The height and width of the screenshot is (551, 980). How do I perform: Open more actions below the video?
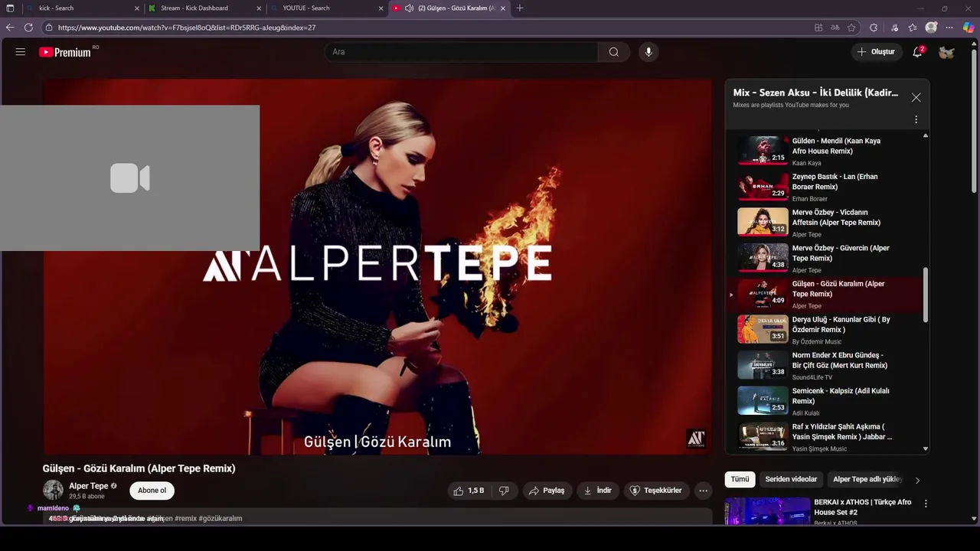pyautogui.click(x=703, y=491)
